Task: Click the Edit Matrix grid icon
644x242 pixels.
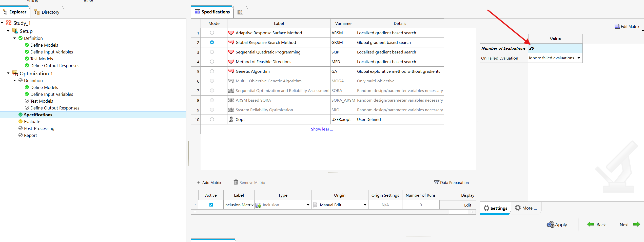Action: [617, 26]
